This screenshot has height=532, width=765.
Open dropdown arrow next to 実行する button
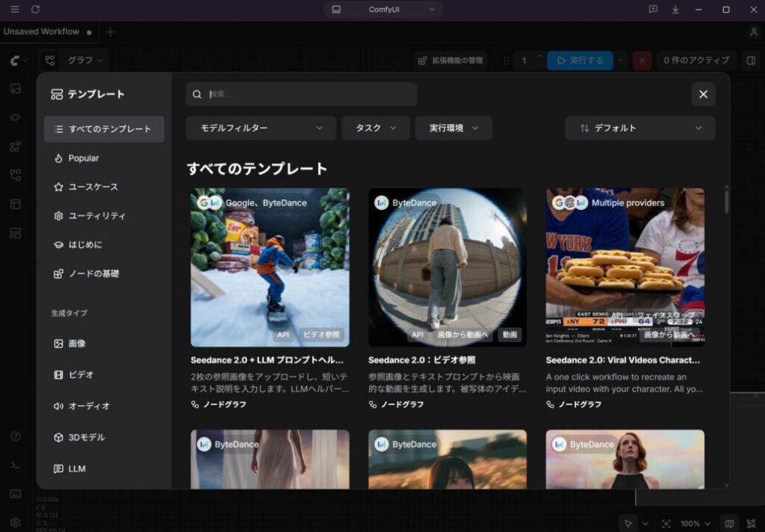tap(620, 61)
